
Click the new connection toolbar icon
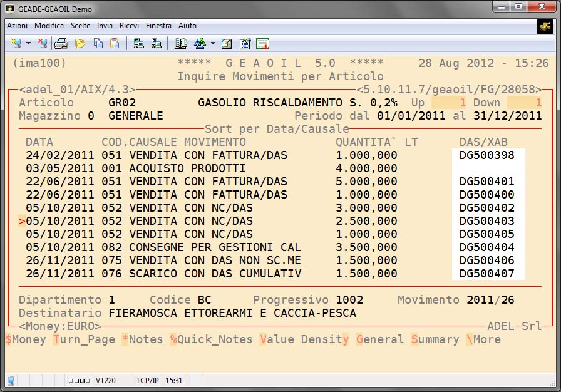pyautogui.click(x=16, y=43)
